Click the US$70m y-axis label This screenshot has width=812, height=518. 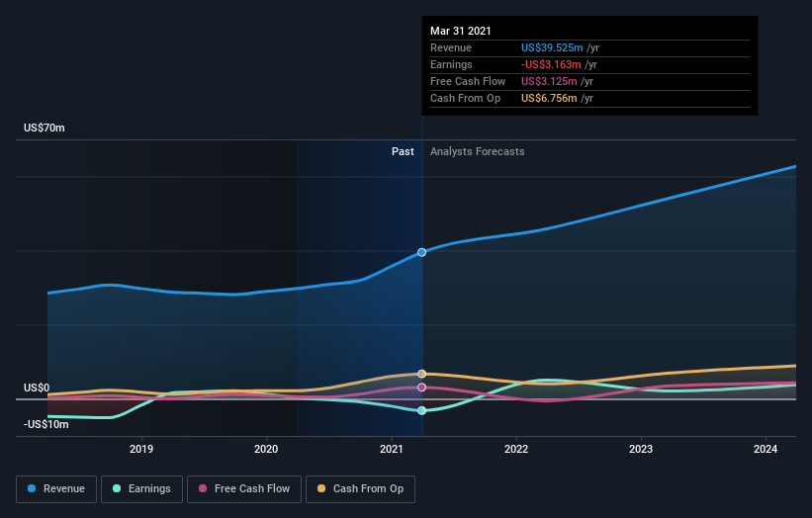(x=45, y=128)
